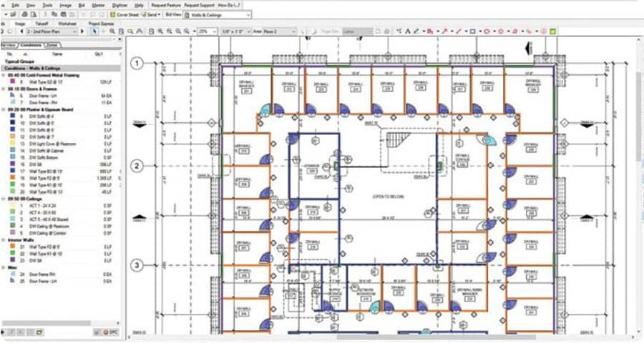Click the conditions panel horizontal scrollbar
The height and width of the screenshot is (343, 644).
click(47, 323)
